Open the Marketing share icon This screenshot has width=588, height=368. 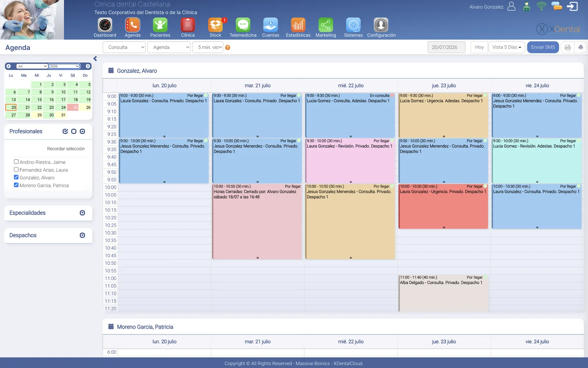tap(326, 25)
